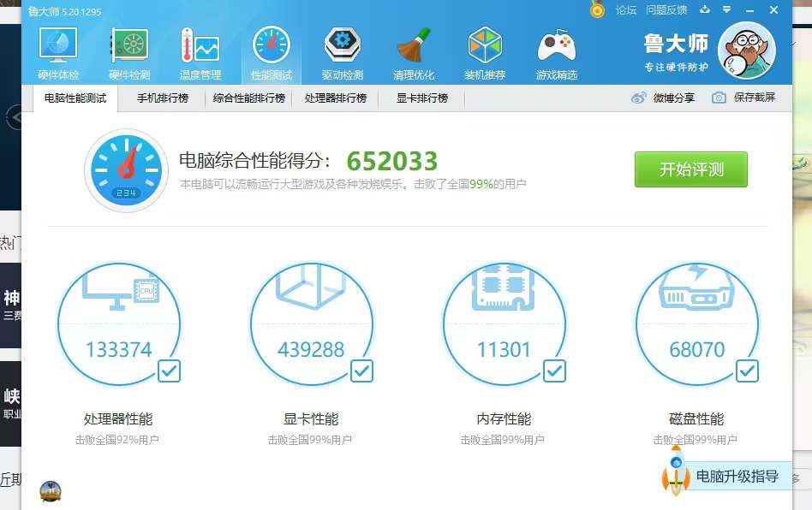The image size is (812, 510).
Task: Uncheck 显卡性能 test checkbox
Action: [361, 371]
